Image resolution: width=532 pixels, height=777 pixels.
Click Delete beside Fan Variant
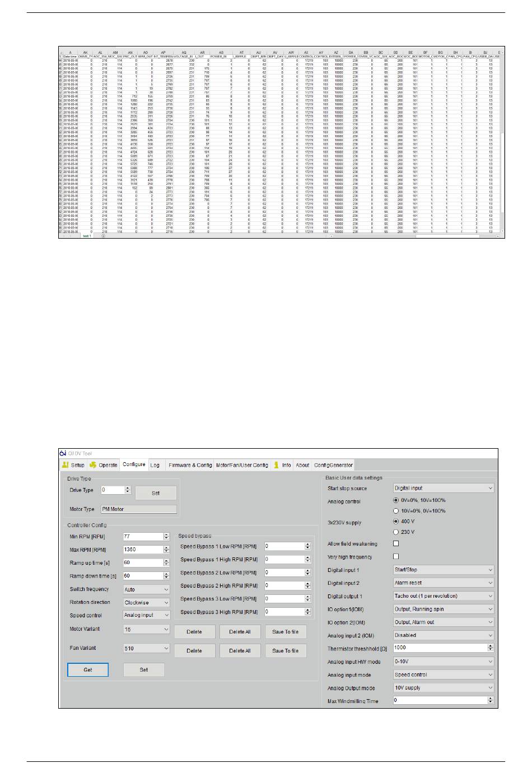click(194, 651)
